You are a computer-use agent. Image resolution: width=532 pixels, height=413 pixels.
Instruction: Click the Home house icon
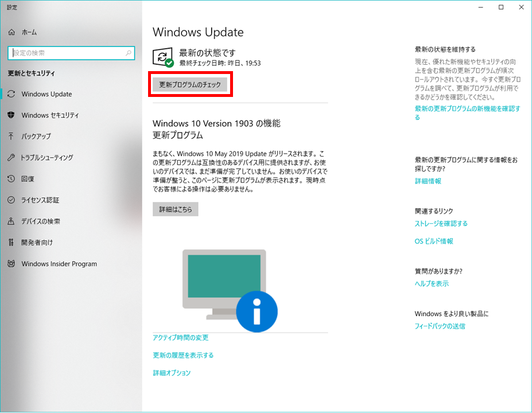tap(11, 32)
